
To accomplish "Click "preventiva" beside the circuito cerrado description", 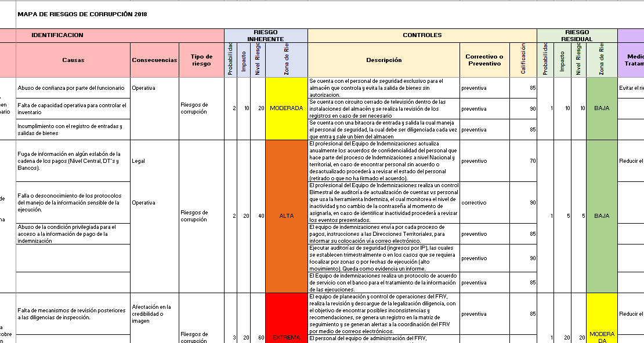I will click(x=484, y=109).
